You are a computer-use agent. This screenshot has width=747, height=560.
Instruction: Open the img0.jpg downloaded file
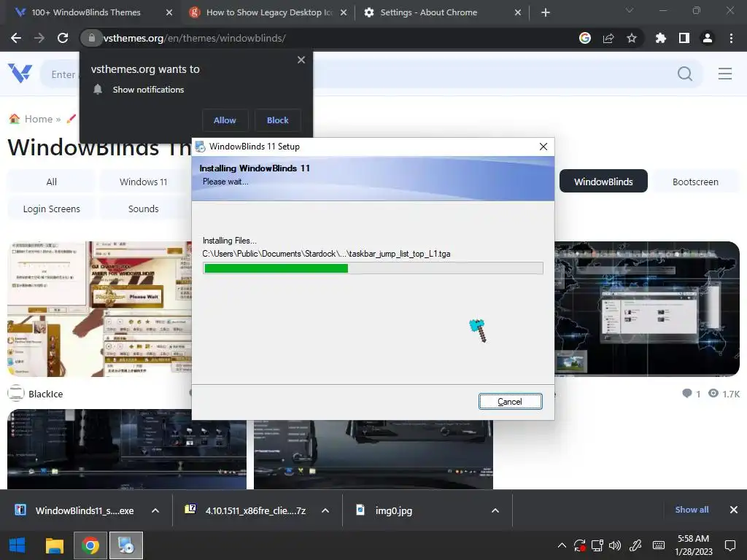393,510
